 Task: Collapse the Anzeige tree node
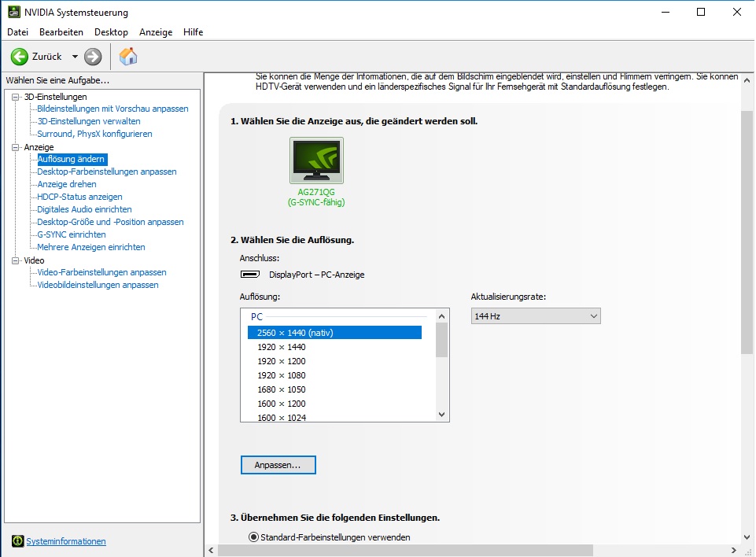coord(16,147)
